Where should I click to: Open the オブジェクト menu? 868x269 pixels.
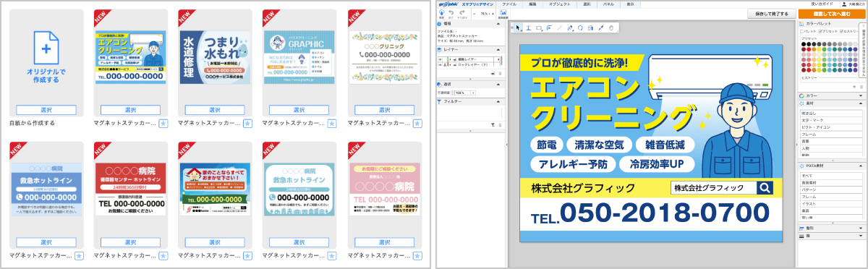click(559, 4)
